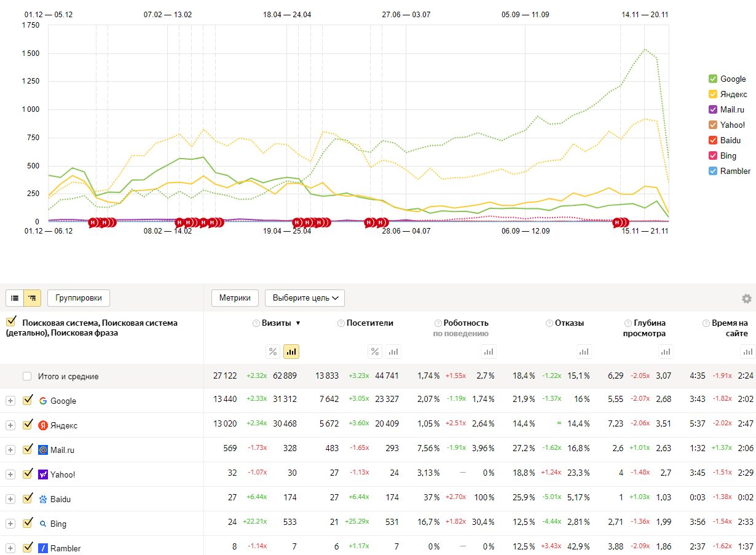756x555 pixels.
Task: Open table settings gear icon
Action: coord(746,299)
